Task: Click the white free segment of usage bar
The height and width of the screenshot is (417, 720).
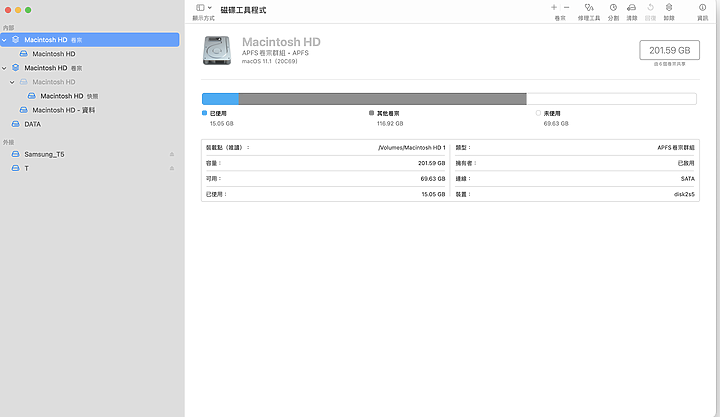Action: click(611, 99)
